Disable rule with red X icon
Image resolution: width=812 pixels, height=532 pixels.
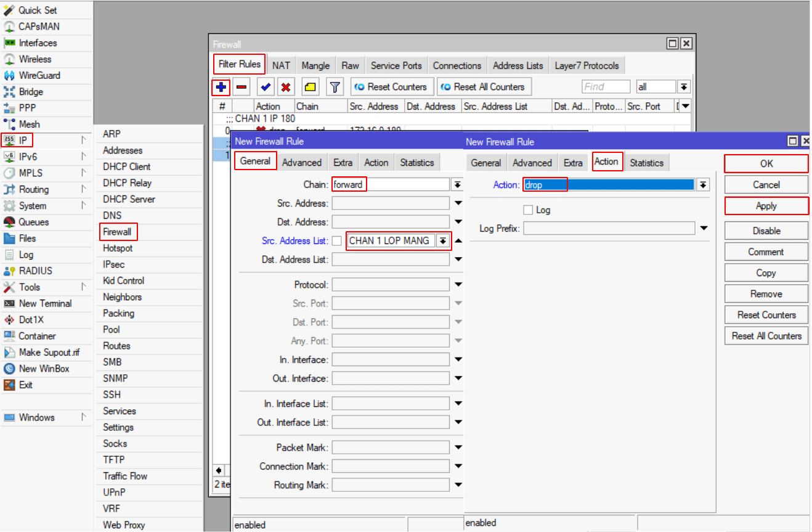click(x=286, y=87)
